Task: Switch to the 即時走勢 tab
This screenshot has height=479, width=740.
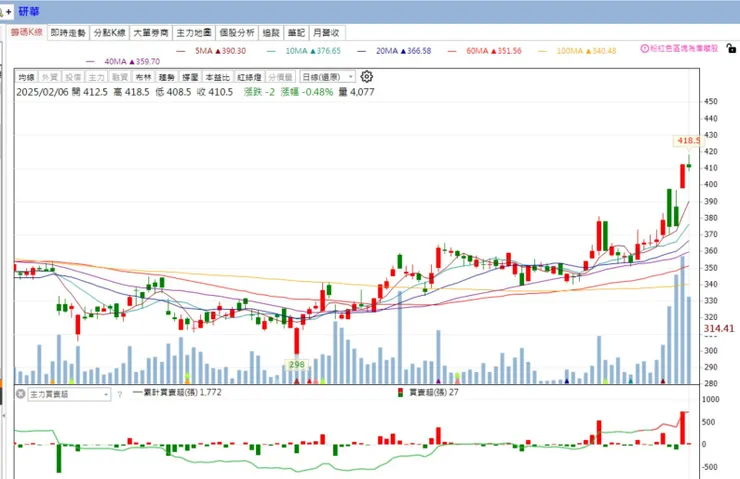Action: pyautogui.click(x=68, y=33)
